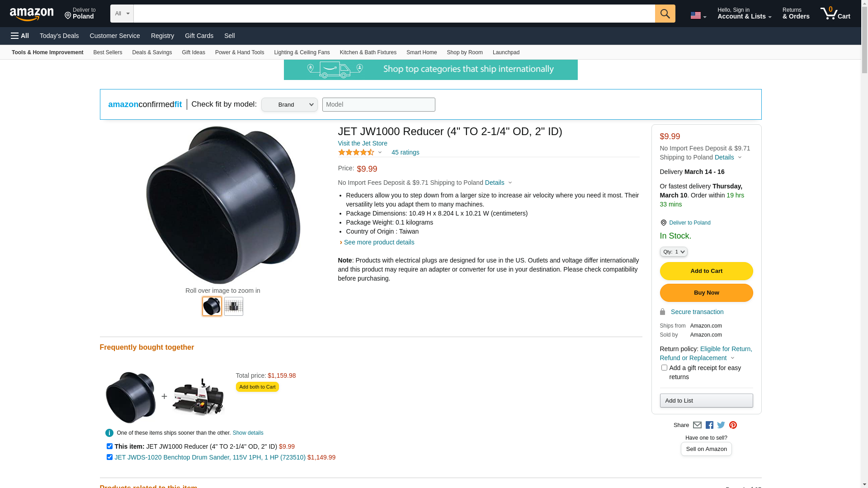
Task: Open the 45 ratings link
Action: [x=405, y=152]
